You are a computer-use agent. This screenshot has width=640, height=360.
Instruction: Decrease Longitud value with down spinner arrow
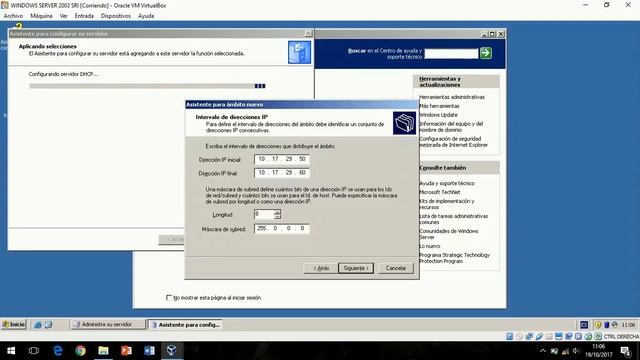pos(278,217)
